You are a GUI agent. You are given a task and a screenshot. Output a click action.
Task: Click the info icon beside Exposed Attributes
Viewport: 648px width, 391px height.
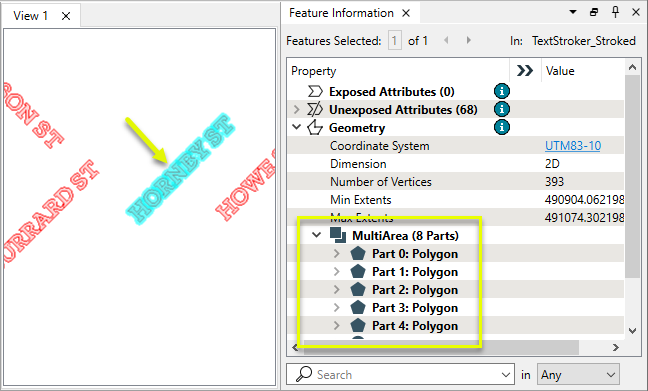coord(502,91)
